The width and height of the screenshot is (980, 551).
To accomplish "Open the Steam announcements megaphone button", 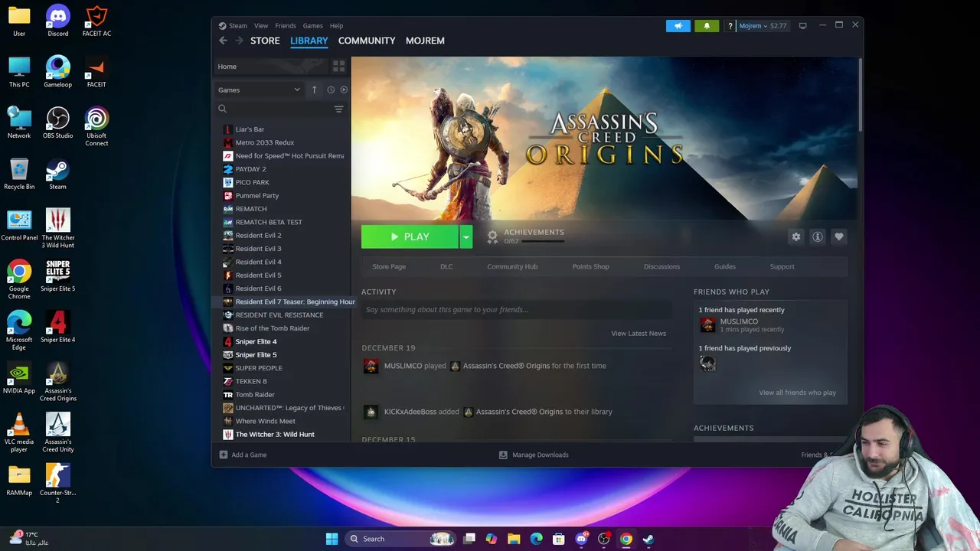I will coord(678,26).
